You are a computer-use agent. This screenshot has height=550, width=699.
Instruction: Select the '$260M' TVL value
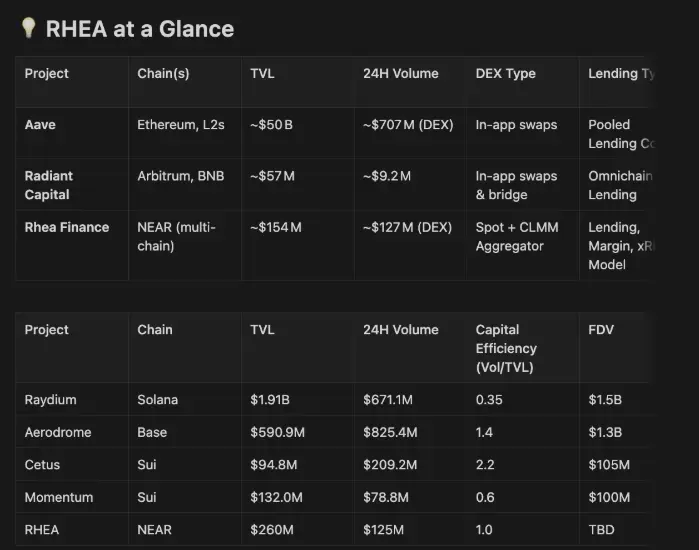[271, 530]
